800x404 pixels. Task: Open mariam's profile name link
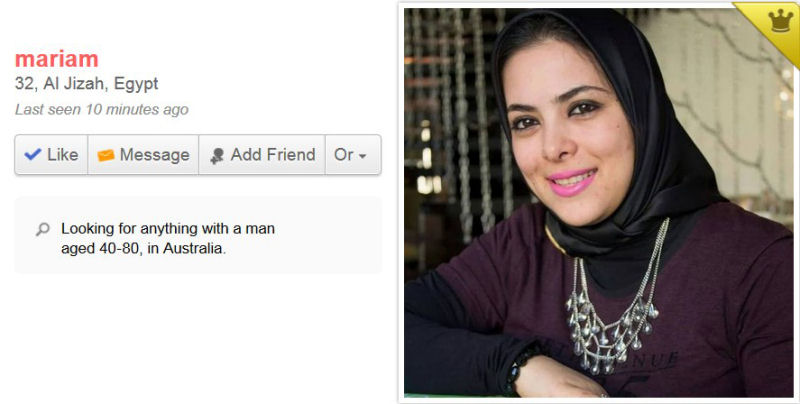tap(57, 59)
